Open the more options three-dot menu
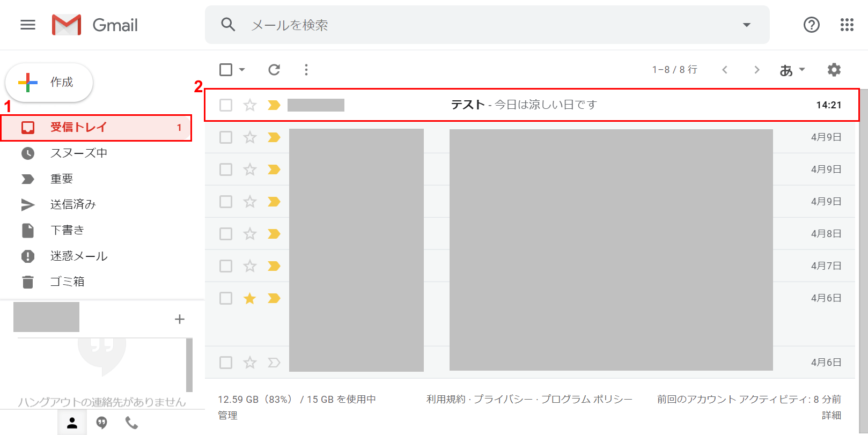This screenshot has height=435, width=868. (306, 70)
